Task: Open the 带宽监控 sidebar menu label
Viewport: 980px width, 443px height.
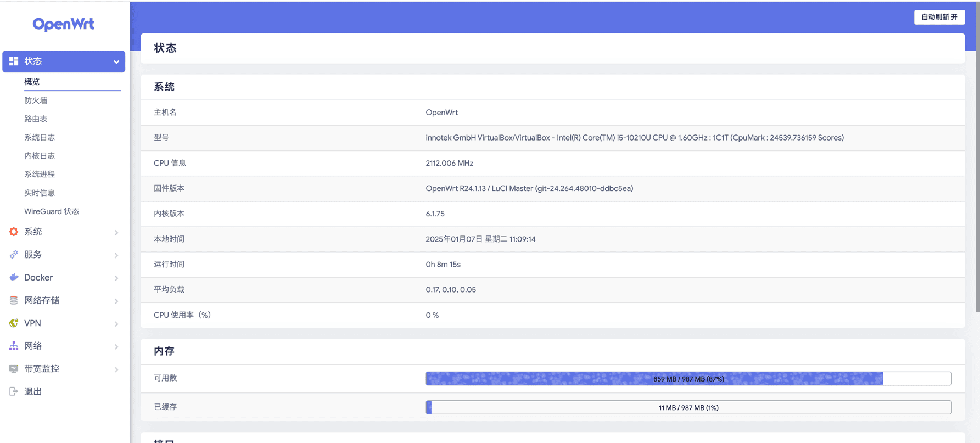Action: [x=42, y=369]
